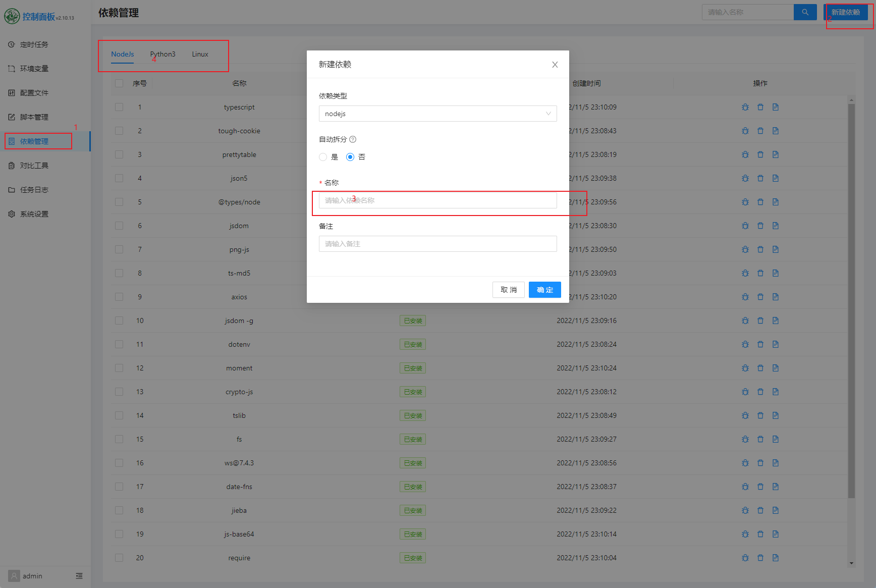Select the 否 radio option for auto split
The height and width of the screenshot is (588, 876).
pos(350,157)
